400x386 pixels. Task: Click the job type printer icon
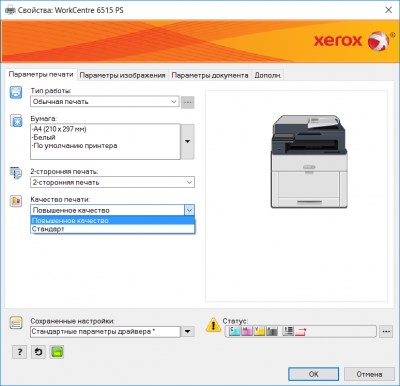pos(16,92)
